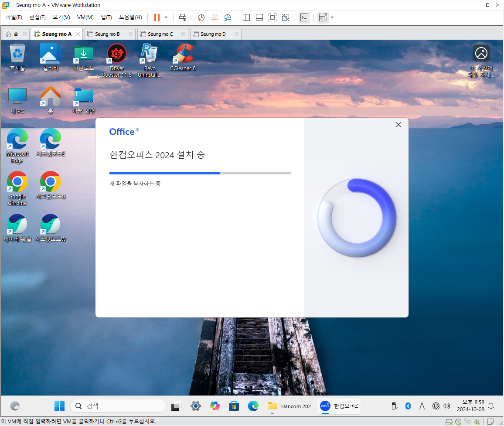
Task: Click the Bluetooth tray icon
Action: click(x=408, y=406)
